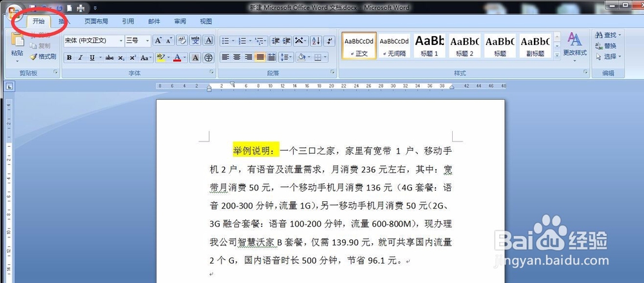Select the Format Painter (格式刷) tool
The width and height of the screenshot is (644, 283).
43,57
